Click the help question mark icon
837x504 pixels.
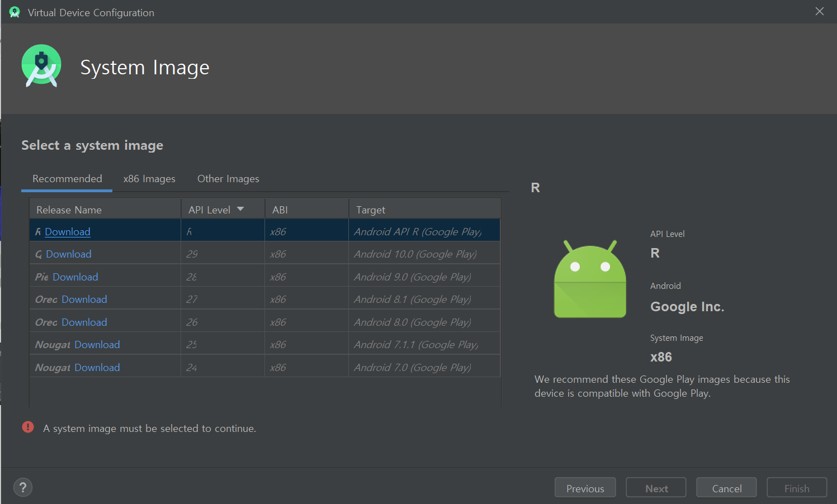(x=23, y=487)
